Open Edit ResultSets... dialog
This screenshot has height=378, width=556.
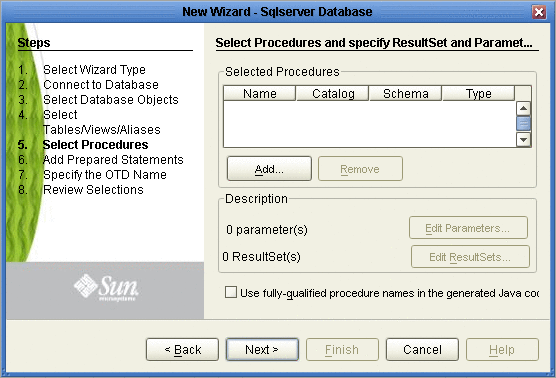(470, 257)
